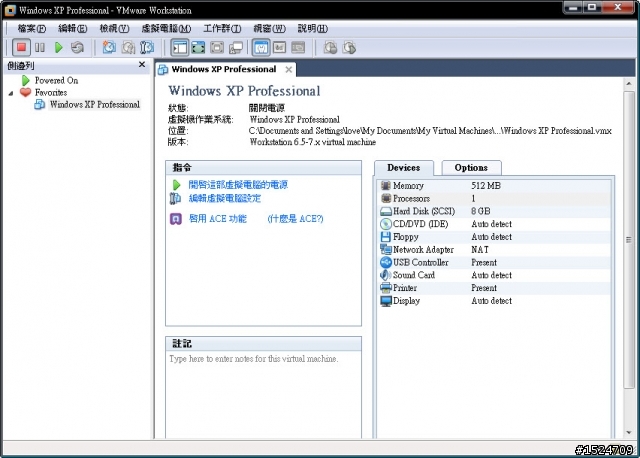Select the Processors device row

[494, 199]
